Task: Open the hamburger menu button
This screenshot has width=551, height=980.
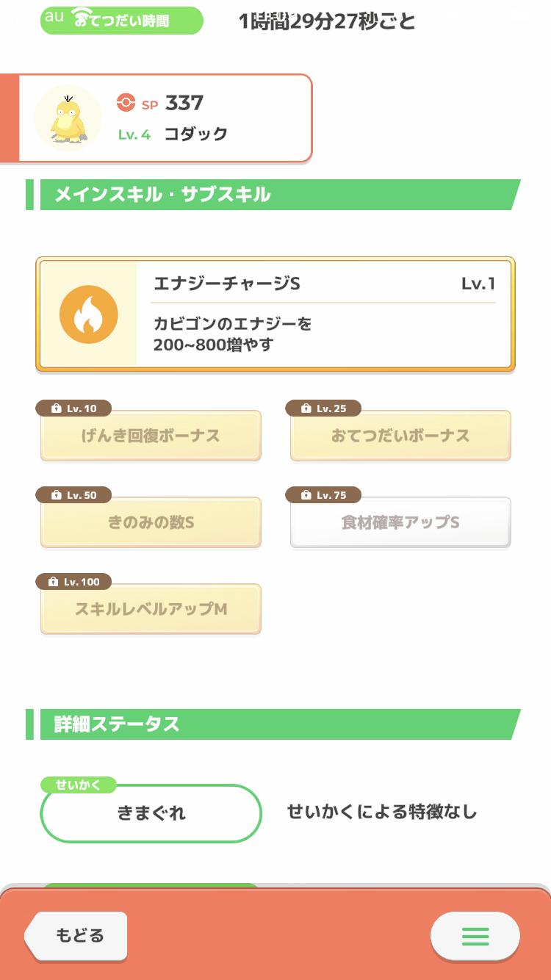Action: tap(475, 936)
